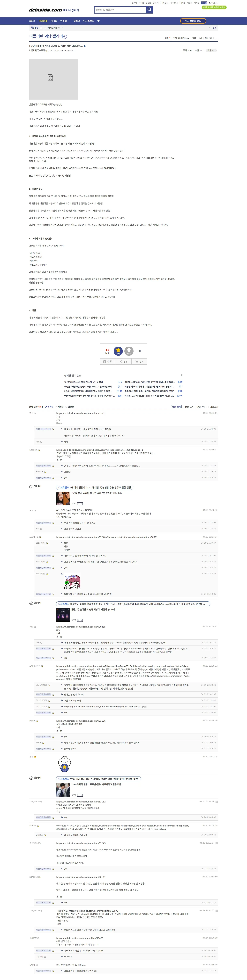Click delete icon on ㅇㅇ(124.56) comment

[x=217, y=843]
